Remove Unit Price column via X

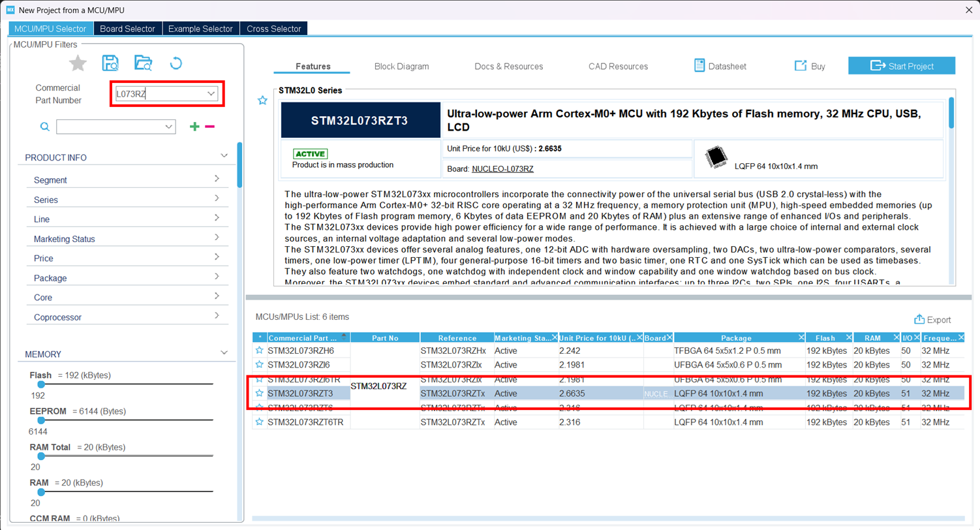coord(639,337)
